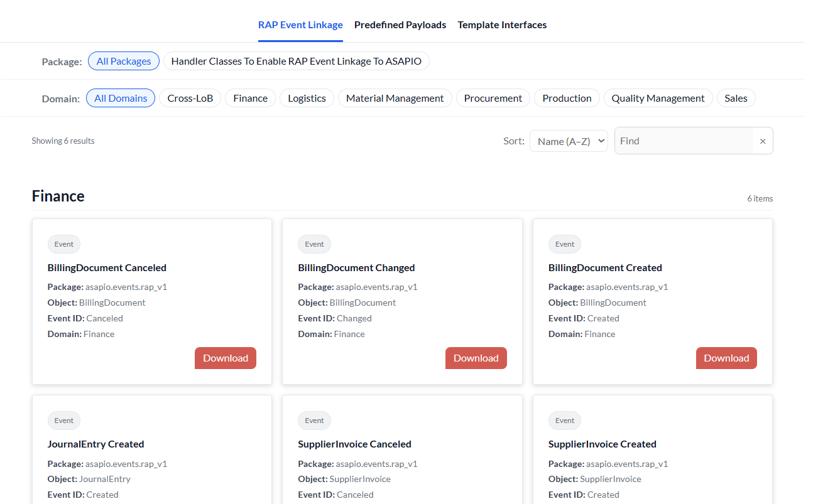Download the BillingDocument Canceled event
Image resolution: width=818 pixels, height=504 pixels.
coord(225,358)
